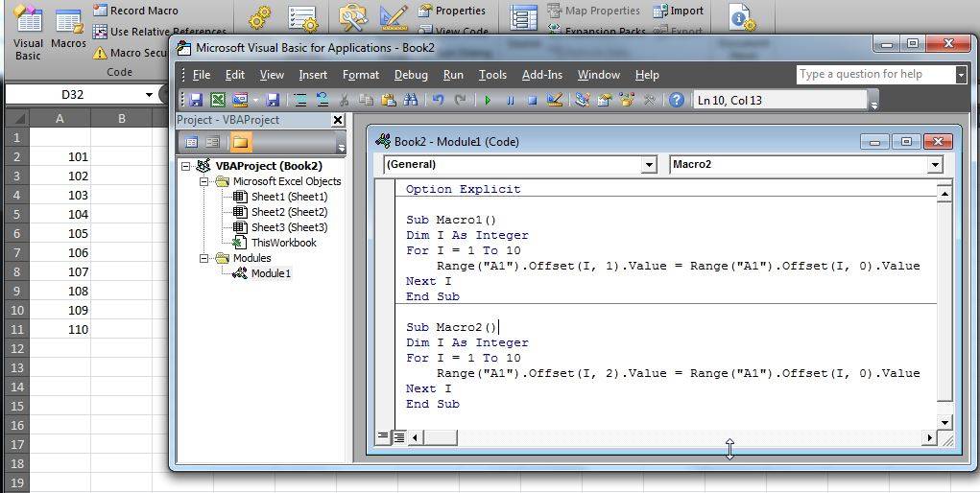The height and width of the screenshot is (493, 980).
Task: Click the COM Add-Ins checklist icon in ribbon
Action: pyautogui.click(x=303, y=17)
